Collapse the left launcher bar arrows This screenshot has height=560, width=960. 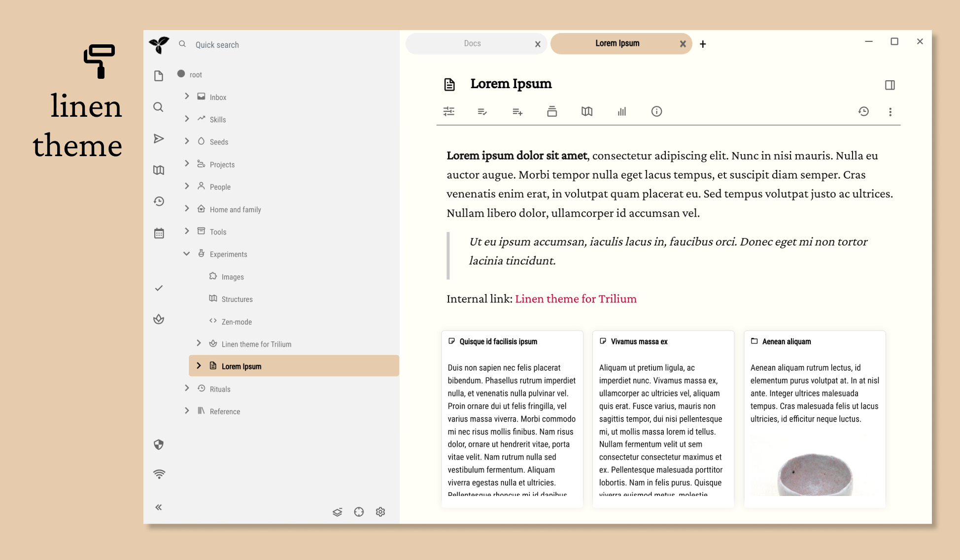[x=159, y=507]
